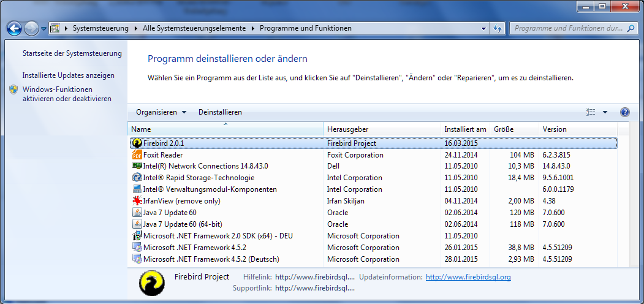Open help with the blue question mark icon
644x304 pixels.
point(624,112)
